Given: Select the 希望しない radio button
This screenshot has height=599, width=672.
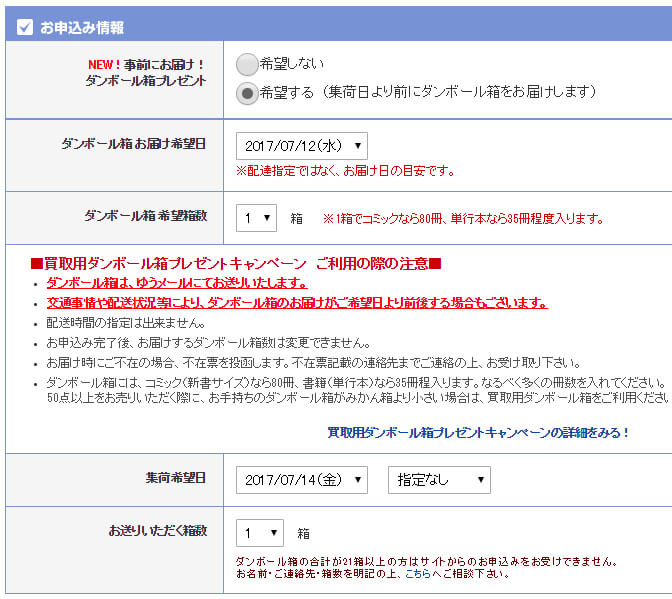Looking at the screenshot, I should click(x=247, y=65).
